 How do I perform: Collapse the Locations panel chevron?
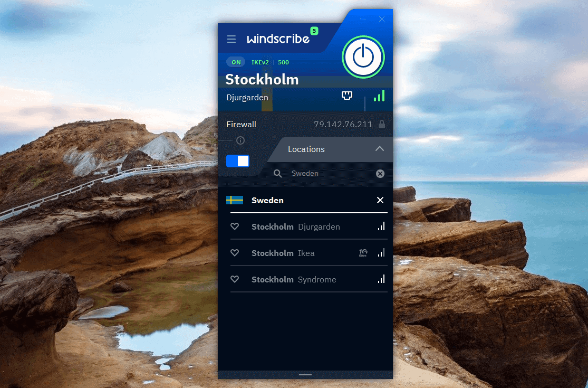coord(380,148)
